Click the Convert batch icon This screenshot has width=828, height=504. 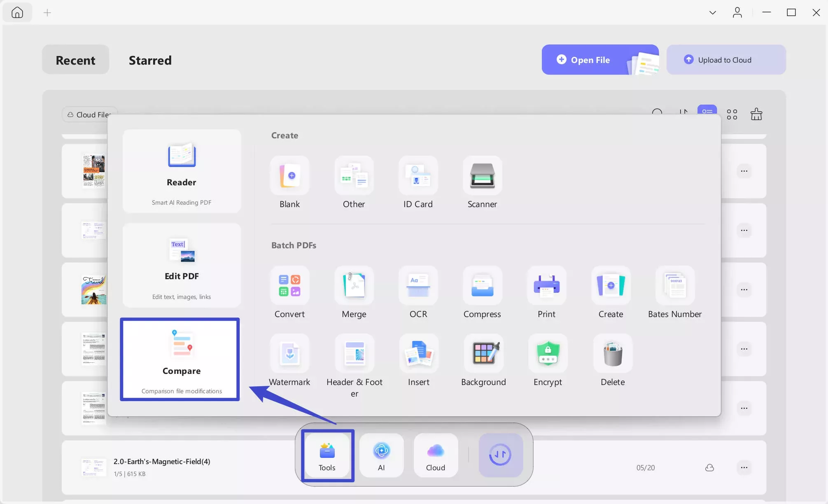point(289,286)
